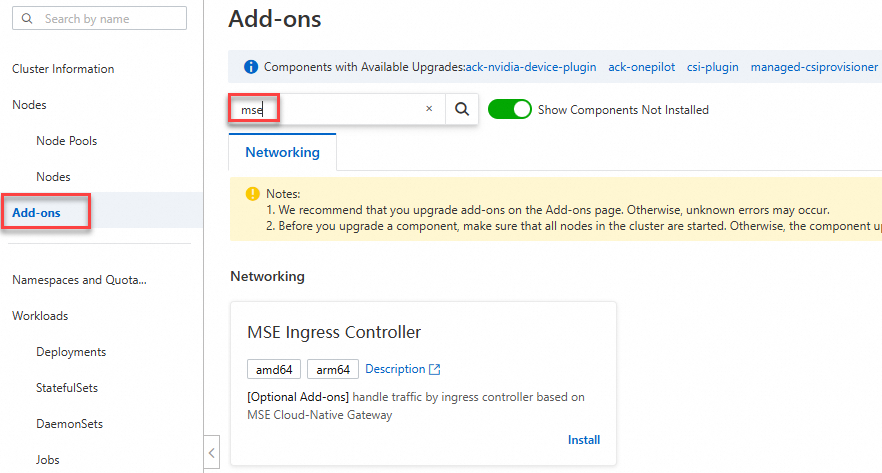Image resolution: width=882 pixels, height=473 pixels.
Task: Clear the mse search text
Action: click(x=429, y=110)
